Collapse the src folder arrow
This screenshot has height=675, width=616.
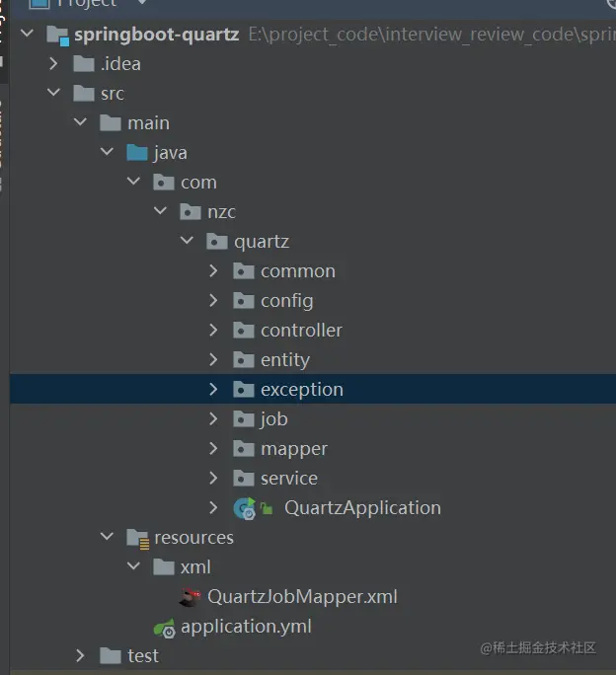pos(53,94)
